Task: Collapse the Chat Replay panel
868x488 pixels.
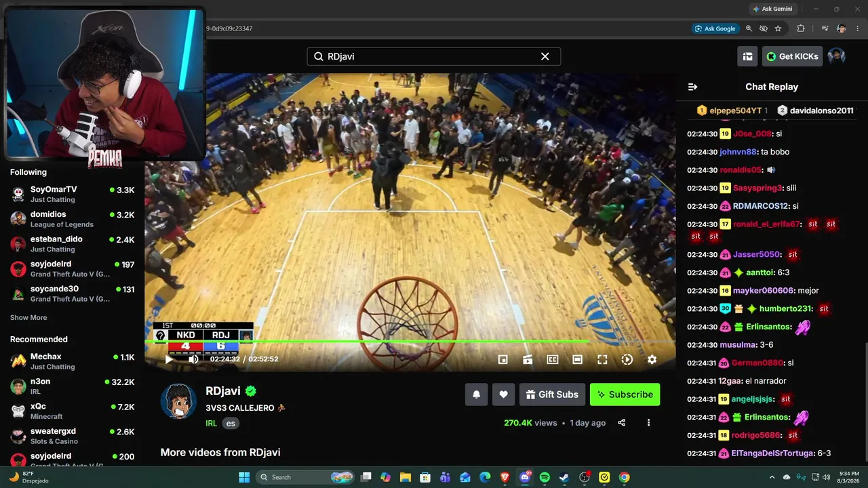Action: 692,87
